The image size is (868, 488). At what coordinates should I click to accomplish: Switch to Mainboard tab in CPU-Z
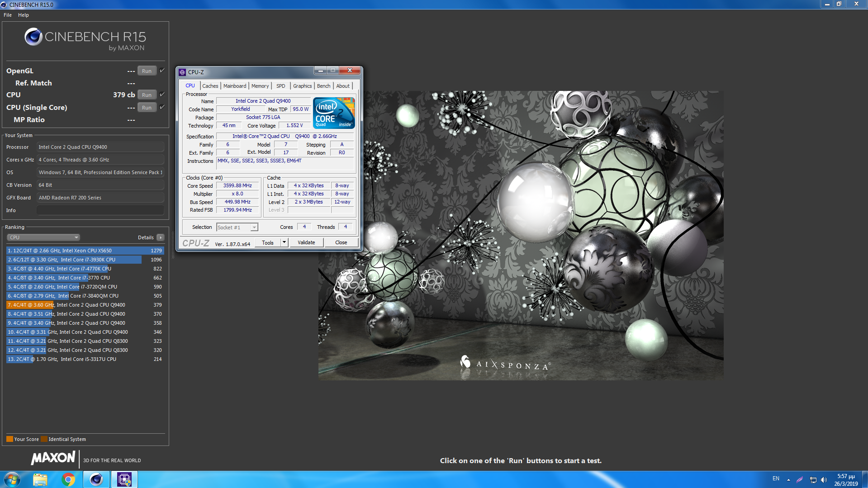(x=235, y=86)
